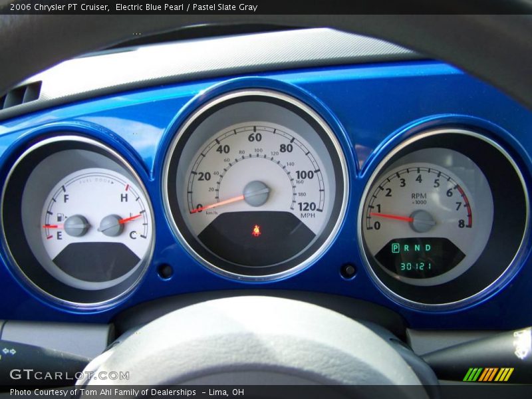Click the red seatbelt warning light

256,231
